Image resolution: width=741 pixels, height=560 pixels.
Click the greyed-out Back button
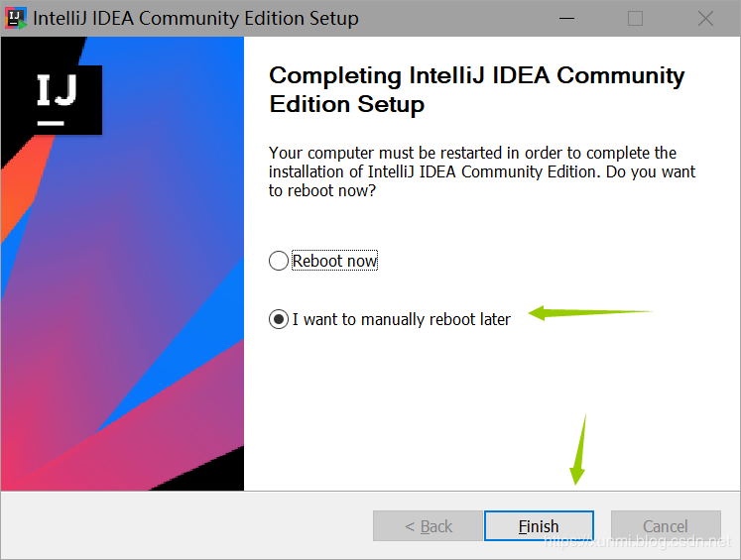tap(427, 526)
